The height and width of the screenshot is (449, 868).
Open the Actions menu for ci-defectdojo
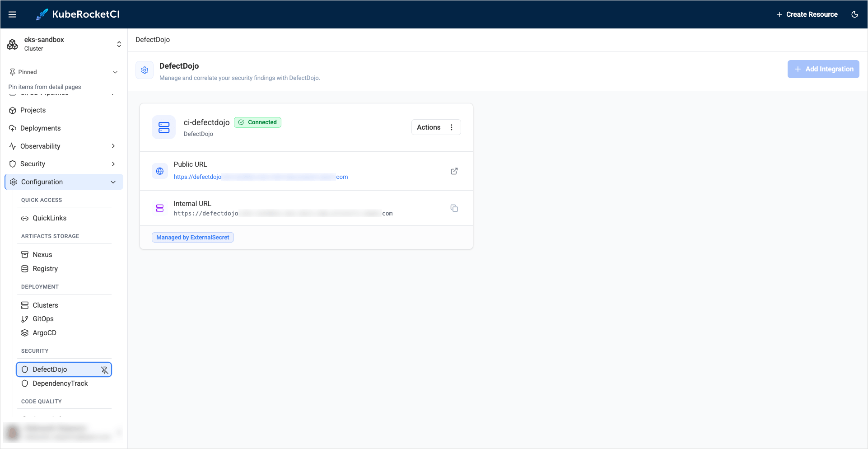(436, 127)
